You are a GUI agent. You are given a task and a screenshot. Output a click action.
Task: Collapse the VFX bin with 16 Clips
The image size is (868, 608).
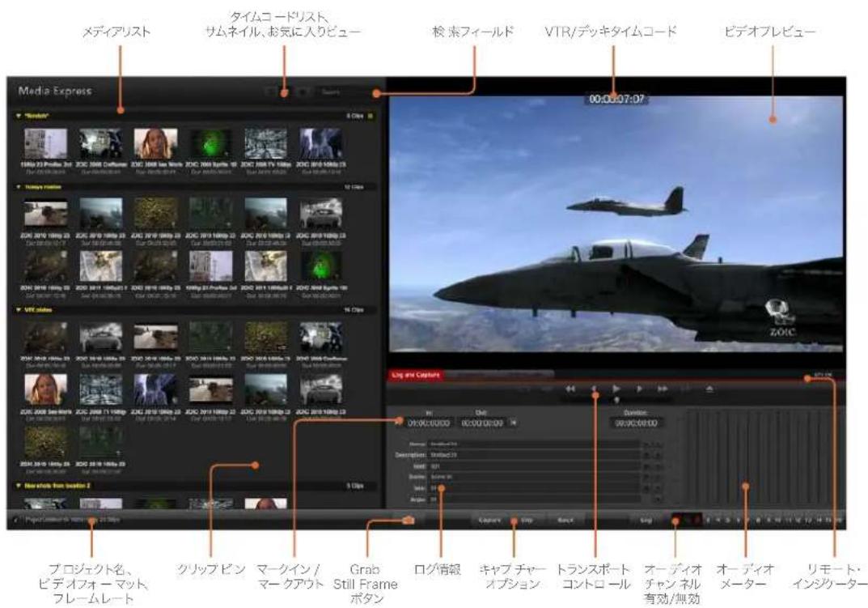[x=19, y=310]
